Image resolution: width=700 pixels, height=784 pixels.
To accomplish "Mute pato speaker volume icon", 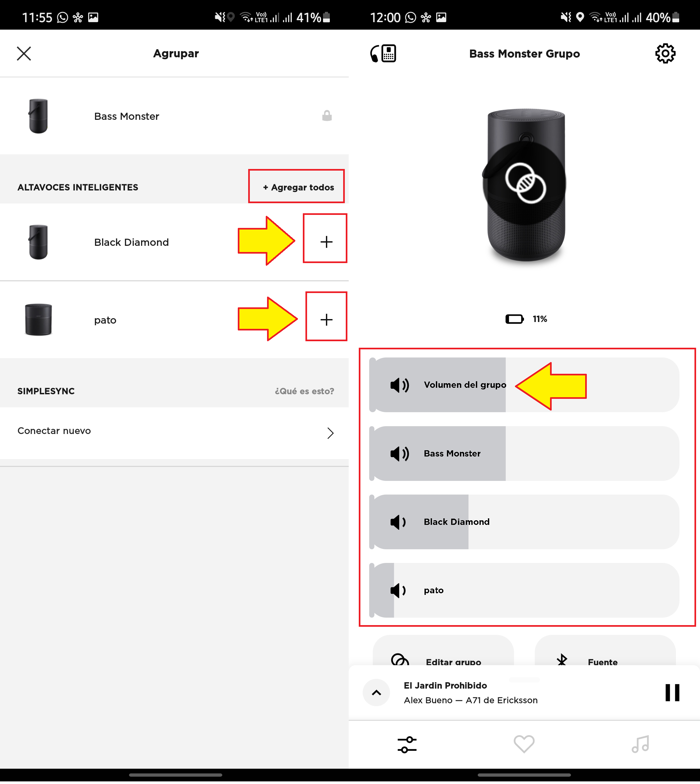I will point(398,590).
